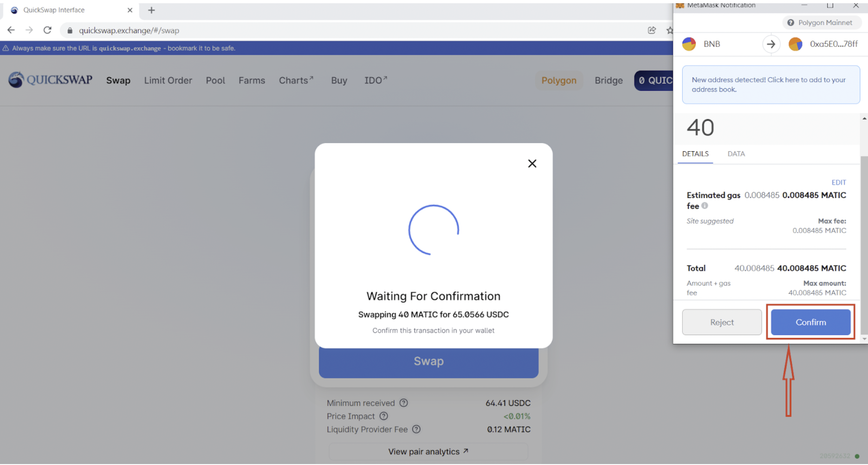Click the browser back arrow
Screen dimensions: 868x465
coord(11,30)
